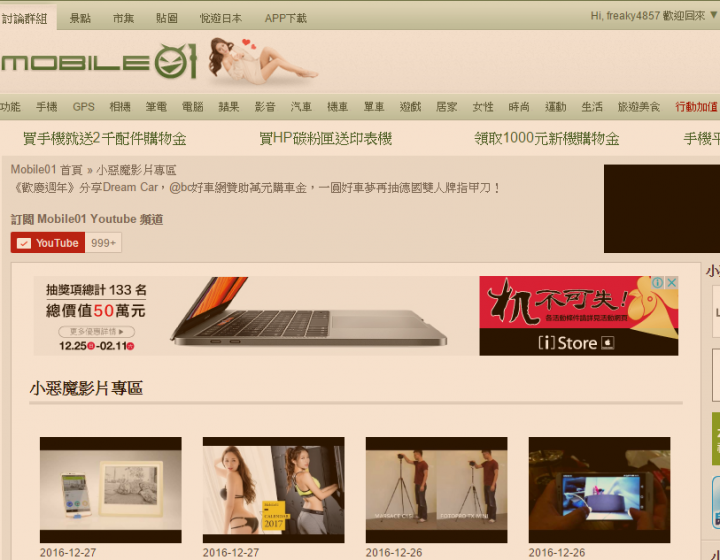The image size is (720, 560).
Task: Select 旅遊美食 in the category menu
Action: click(x=639, y=107)
